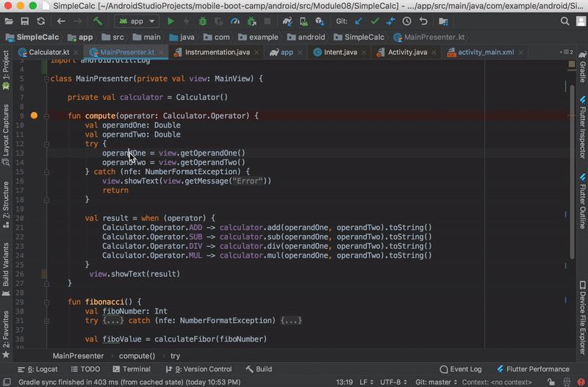Open the Structure tool window
The width and height of the screenshot is (588, 387).
(6, 205)
